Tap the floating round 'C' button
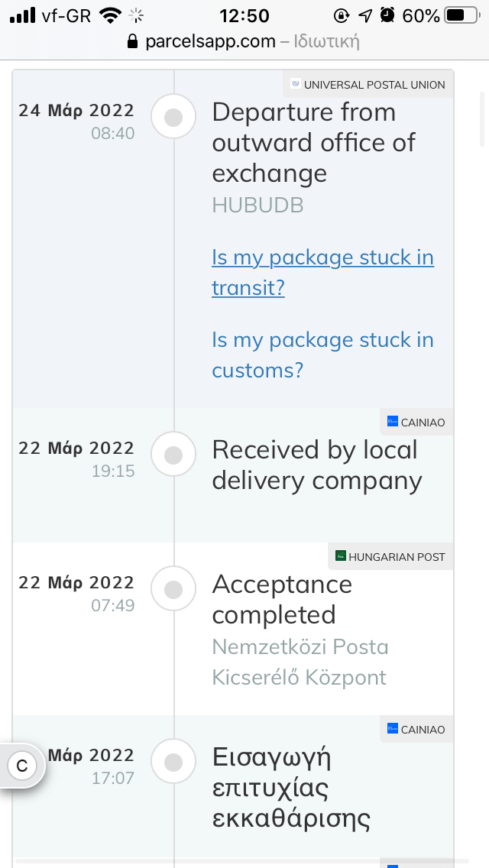489x868 pixels. click(22, 766)
